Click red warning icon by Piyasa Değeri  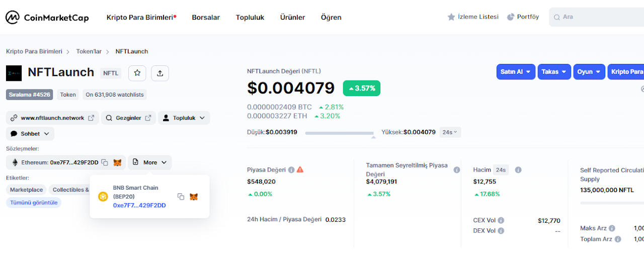[300, 169]
